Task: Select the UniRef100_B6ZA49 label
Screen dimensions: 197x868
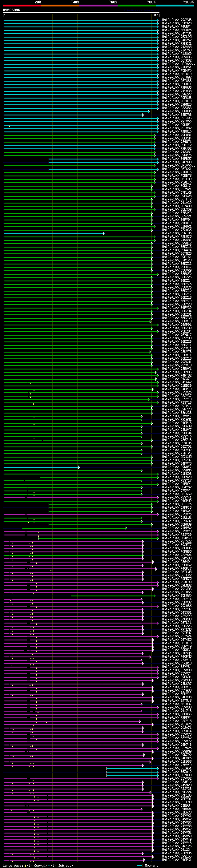Action: point(177,772)
